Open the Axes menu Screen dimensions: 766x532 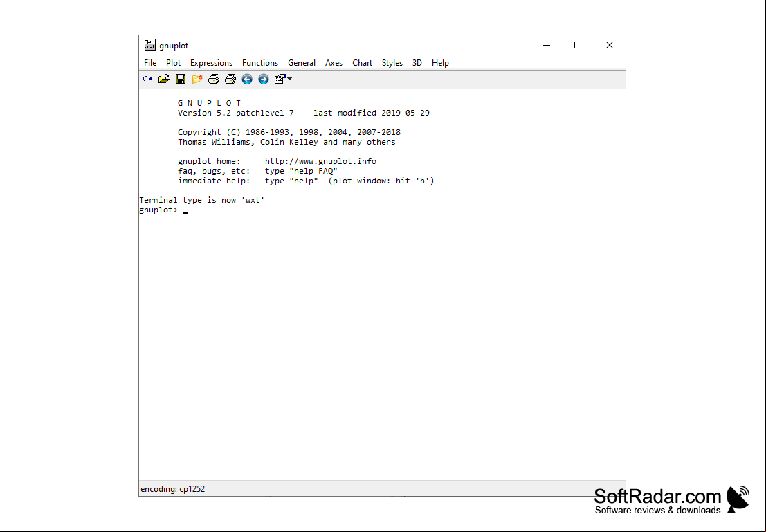tap(334, 62)
